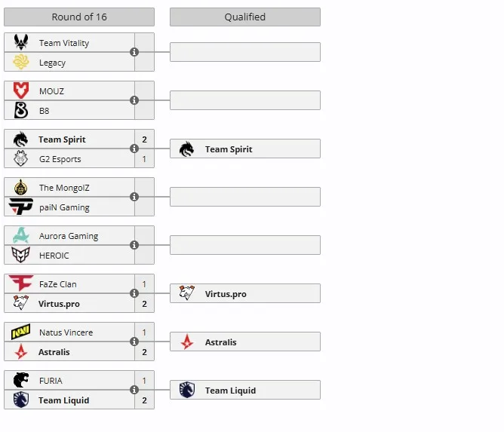Viewport: 504px width, 432px height.
Task: Select the Round of 16 column header
Action: pyautogui.click(x=79, y=17)
